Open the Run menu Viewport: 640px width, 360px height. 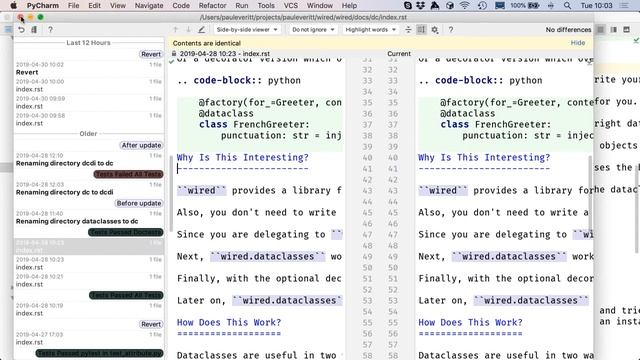pyautogui.click(x=242, y=5)
